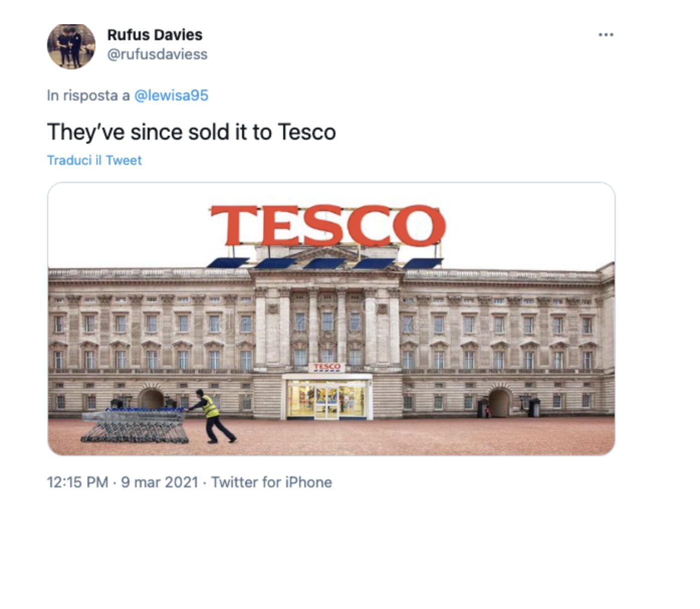Click the small TESCO sign above doorway
Viewport: 700px width, 609px height.
(x=327, y=367)
